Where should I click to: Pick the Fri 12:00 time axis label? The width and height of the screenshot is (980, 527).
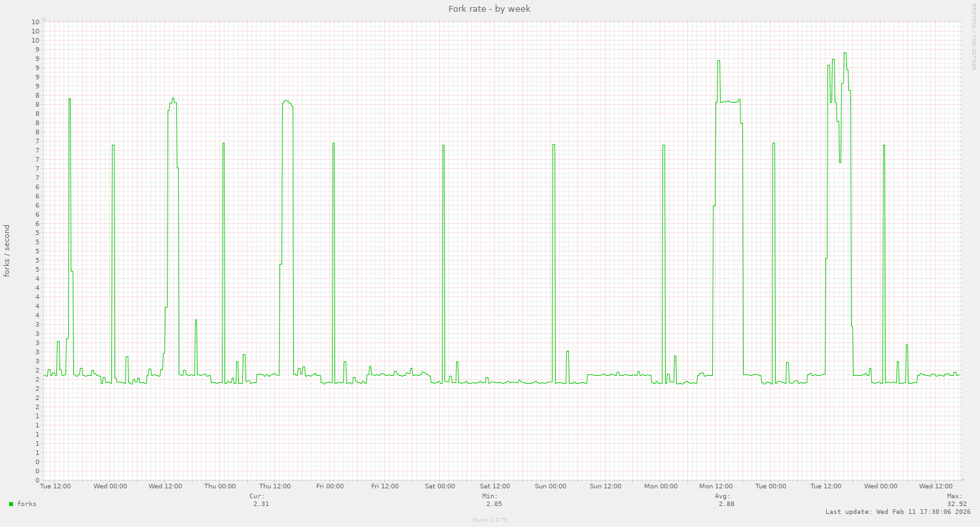pos(385,486)
